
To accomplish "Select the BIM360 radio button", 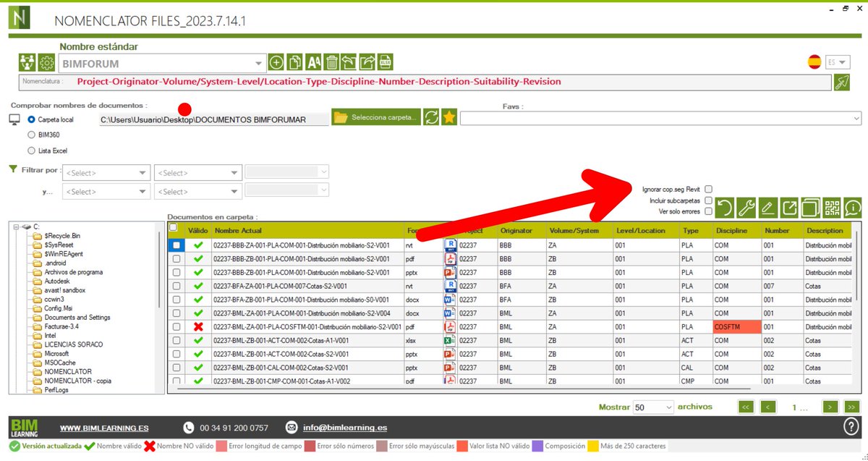I will (31, 134).
